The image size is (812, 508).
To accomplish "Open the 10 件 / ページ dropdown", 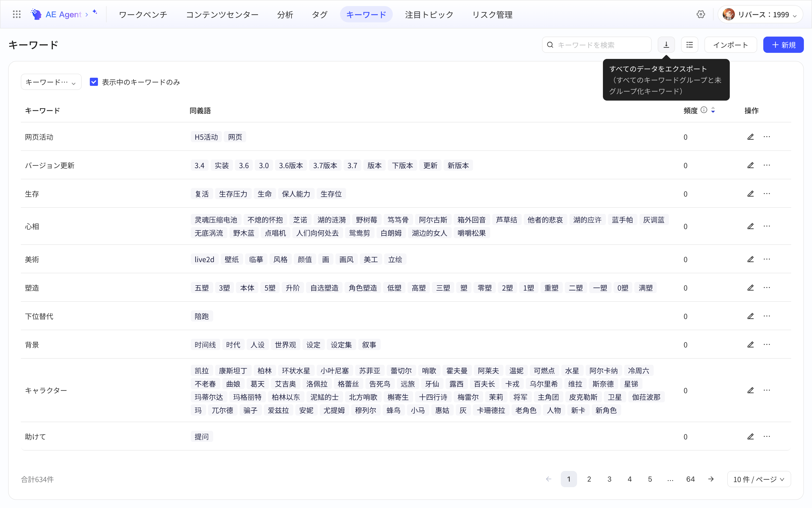I will pos(759,479).
